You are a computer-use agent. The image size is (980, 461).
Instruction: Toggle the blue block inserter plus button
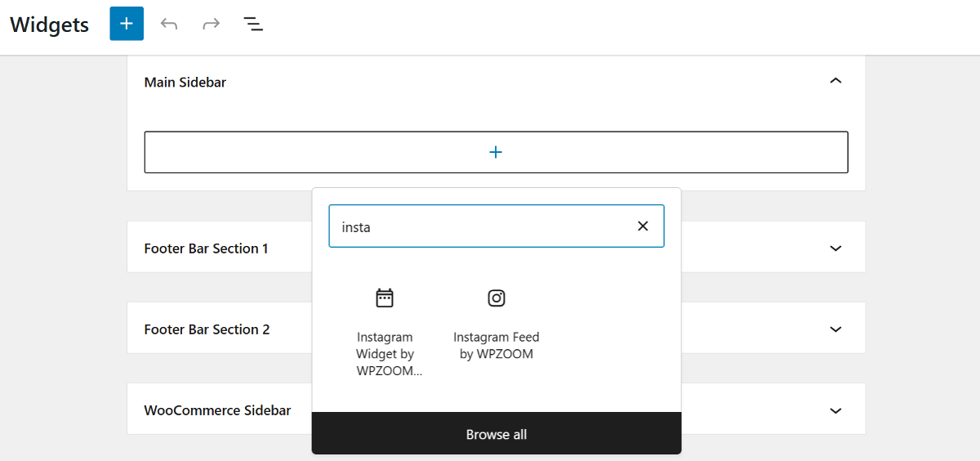127,24
